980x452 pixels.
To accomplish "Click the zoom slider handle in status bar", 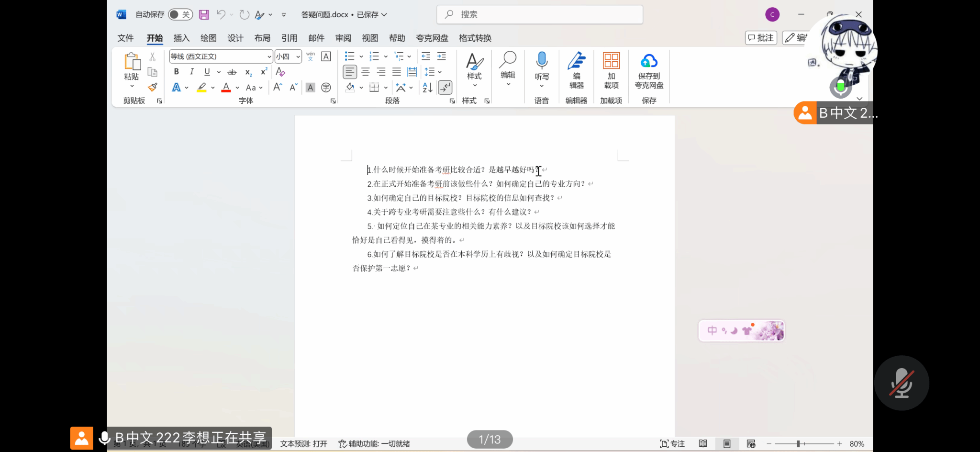I will (x=798, y=444).
